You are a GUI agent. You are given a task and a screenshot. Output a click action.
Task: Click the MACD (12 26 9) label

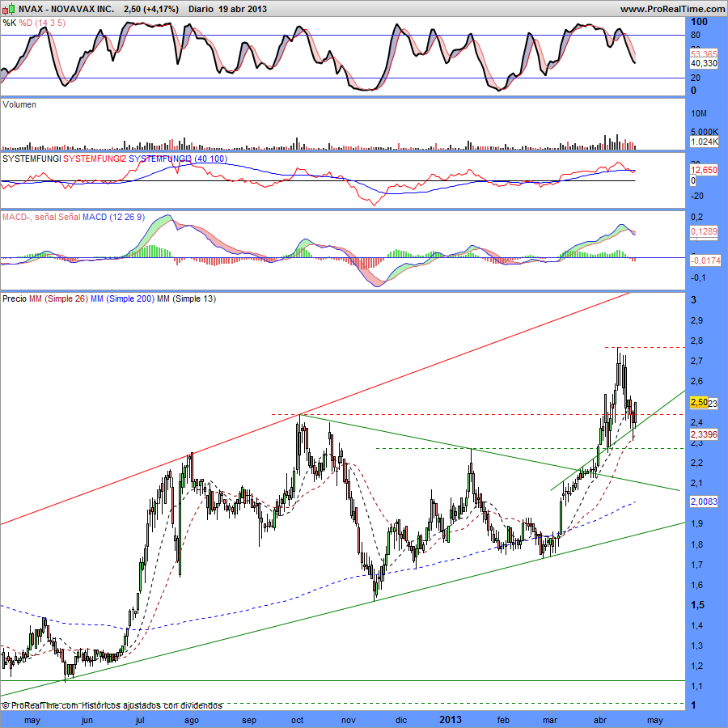click(x=114, y=217)
